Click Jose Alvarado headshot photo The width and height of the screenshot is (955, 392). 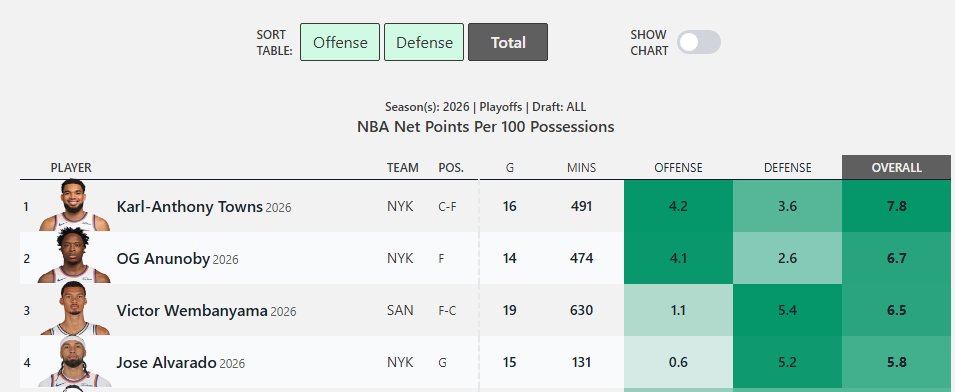(74, 361)
